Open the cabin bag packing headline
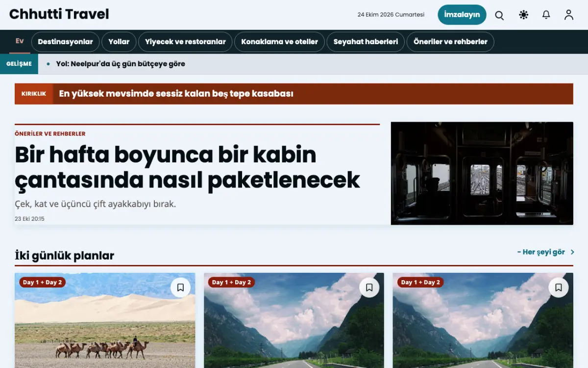This screenshot has width=588, height=368. (187, 167)
